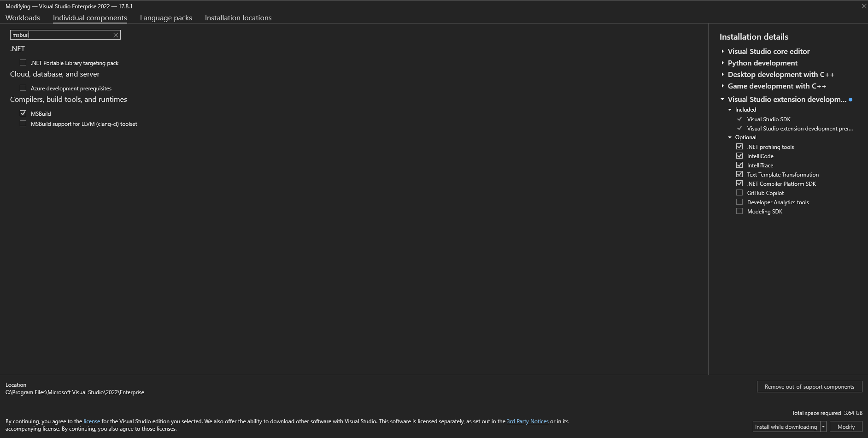This screenshot has height=438, width=868.
Task: Open the 3rd Party Notices link
Action: point(528,421)
